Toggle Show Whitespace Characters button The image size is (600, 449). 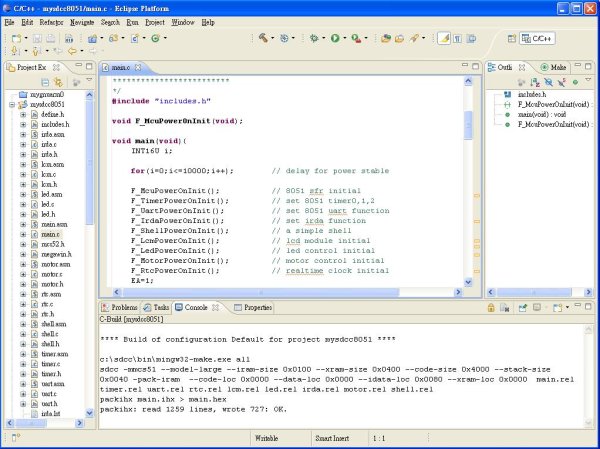(458, 38)
